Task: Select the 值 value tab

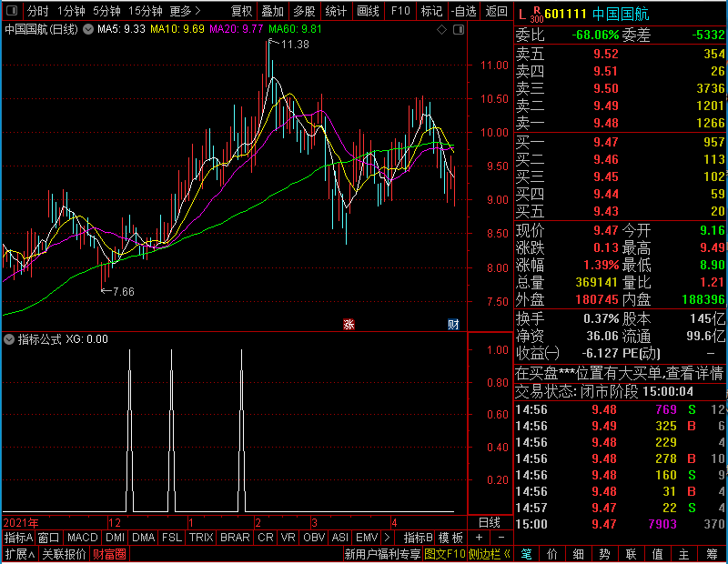Action: 657,554
